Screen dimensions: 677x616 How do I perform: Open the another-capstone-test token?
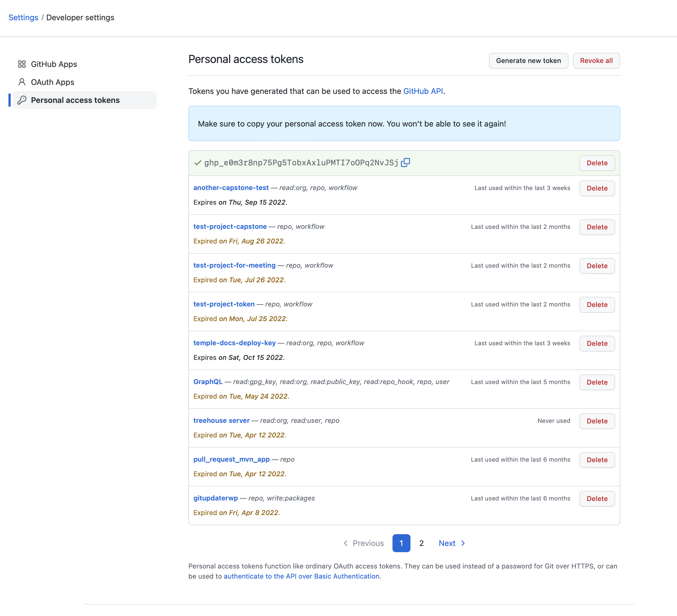(x=231, y=188)
